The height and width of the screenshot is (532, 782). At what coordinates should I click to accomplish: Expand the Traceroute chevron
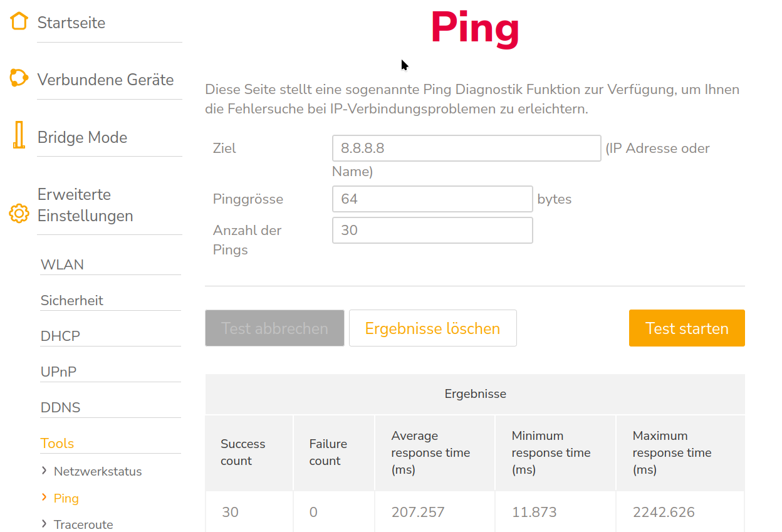[43, 524]
